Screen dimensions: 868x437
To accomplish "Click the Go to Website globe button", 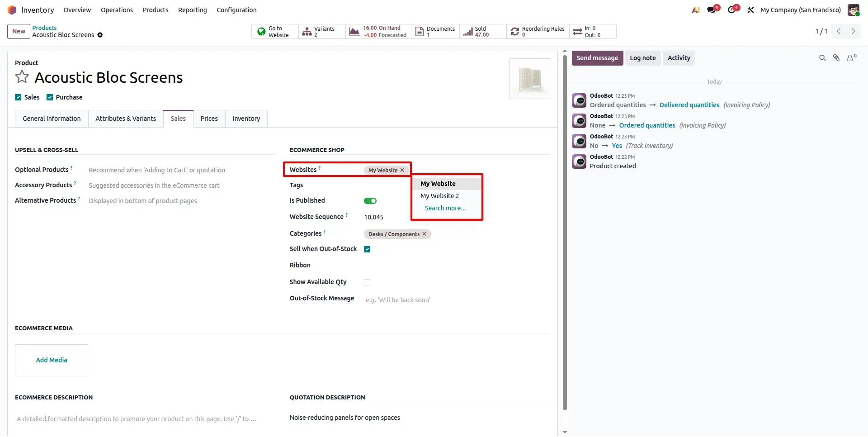I will pyautogui.click(x=275, y=32).
